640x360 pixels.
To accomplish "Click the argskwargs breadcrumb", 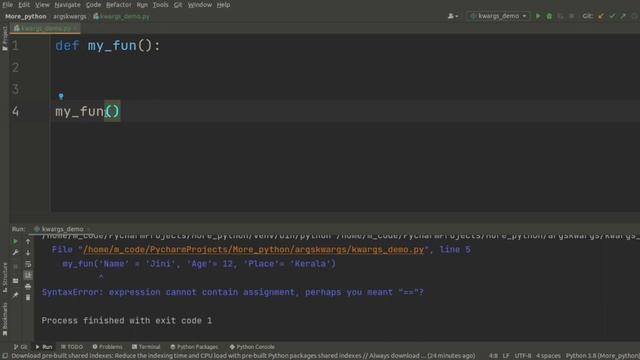I will (70, 16).
